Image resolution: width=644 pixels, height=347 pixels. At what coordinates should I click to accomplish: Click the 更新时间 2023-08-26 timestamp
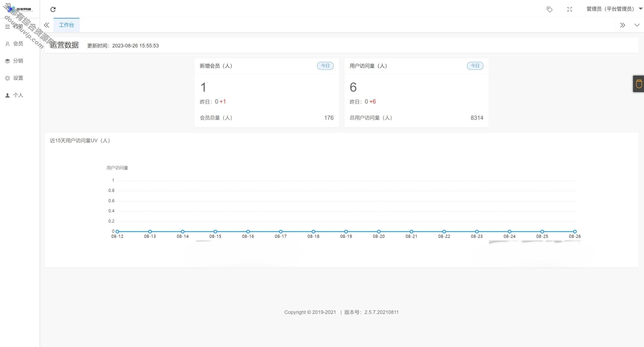(123, 46)
